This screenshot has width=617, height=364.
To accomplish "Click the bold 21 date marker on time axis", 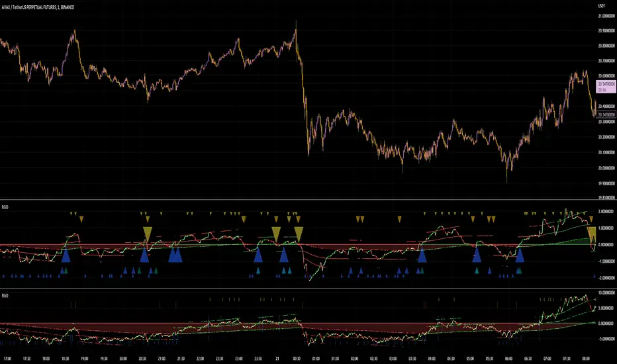I will [277, 359].
